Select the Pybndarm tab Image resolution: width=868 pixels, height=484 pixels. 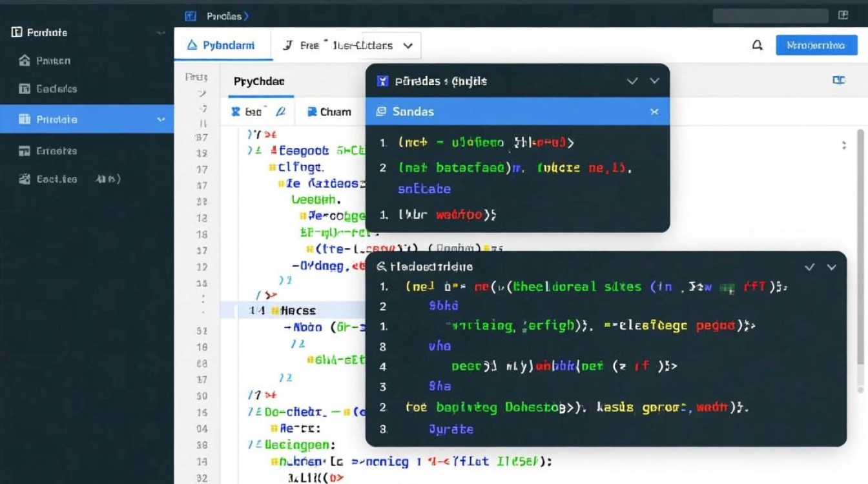pos(221,45)
